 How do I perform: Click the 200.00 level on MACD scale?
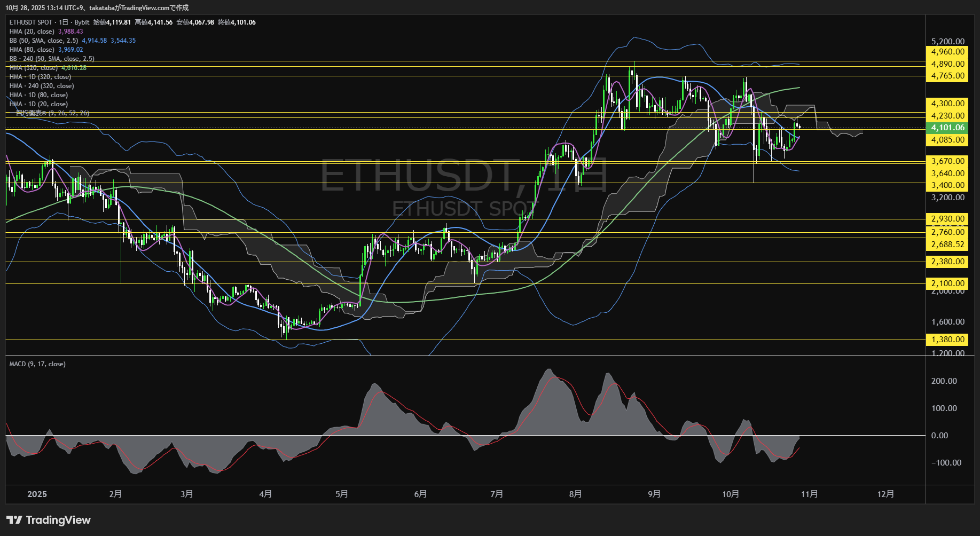[944, 381]
